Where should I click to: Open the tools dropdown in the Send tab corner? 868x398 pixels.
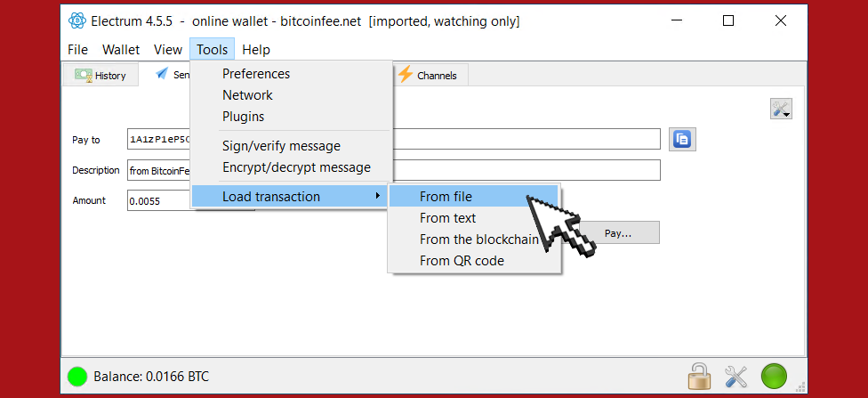(x=781, y=109)
